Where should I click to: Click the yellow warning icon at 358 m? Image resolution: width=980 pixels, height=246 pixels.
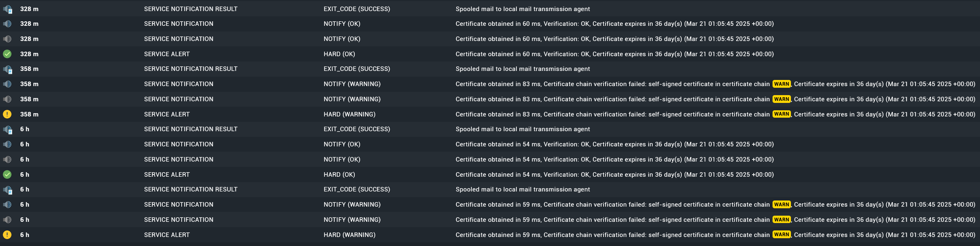tap(7, 114)
